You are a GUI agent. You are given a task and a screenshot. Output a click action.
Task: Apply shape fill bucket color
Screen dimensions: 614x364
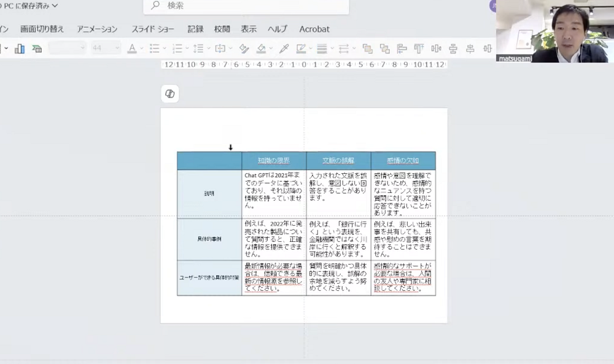point(261,48)
